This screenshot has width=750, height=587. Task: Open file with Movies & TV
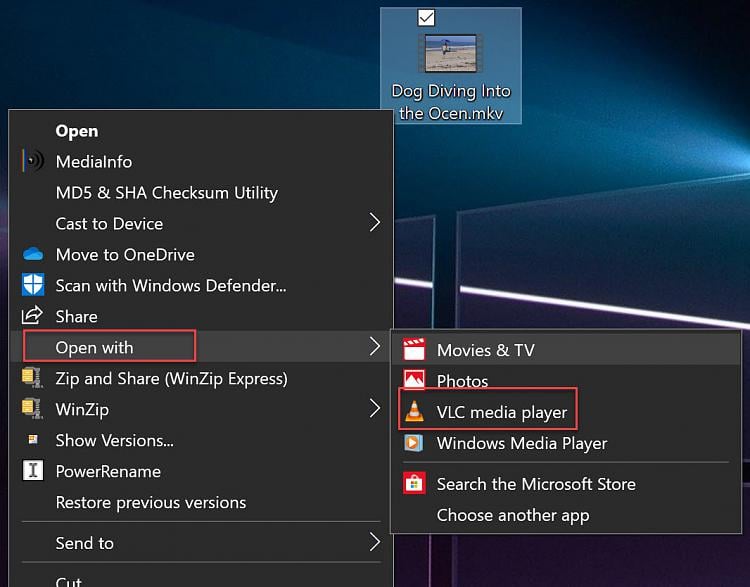coord(566,350)
